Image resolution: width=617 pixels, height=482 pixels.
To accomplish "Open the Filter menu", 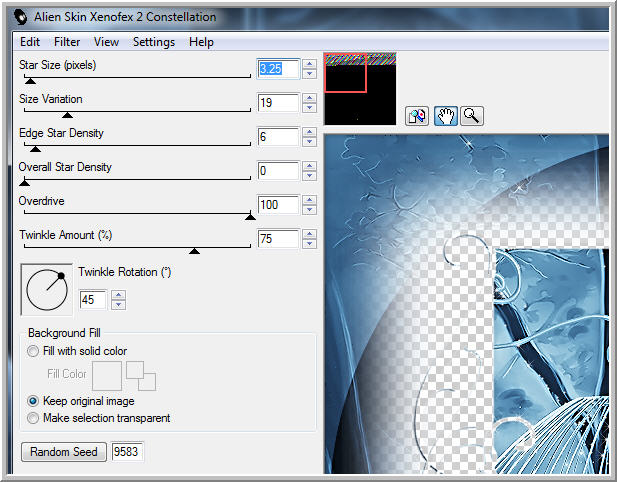I will point(67,42).
